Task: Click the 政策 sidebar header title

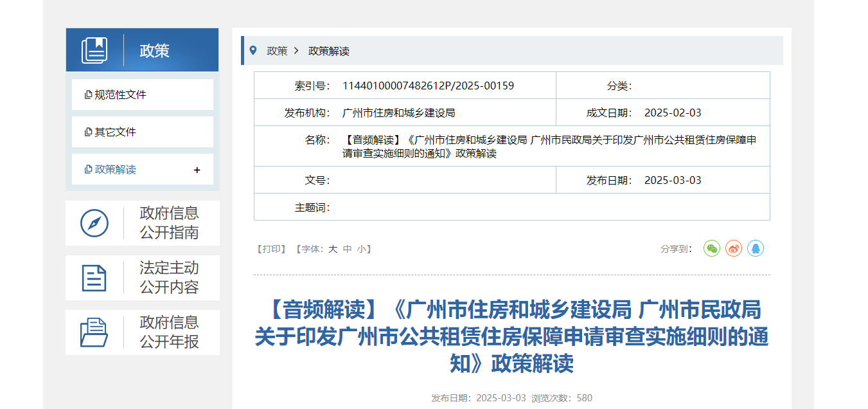Action: (x=155, y=51)
